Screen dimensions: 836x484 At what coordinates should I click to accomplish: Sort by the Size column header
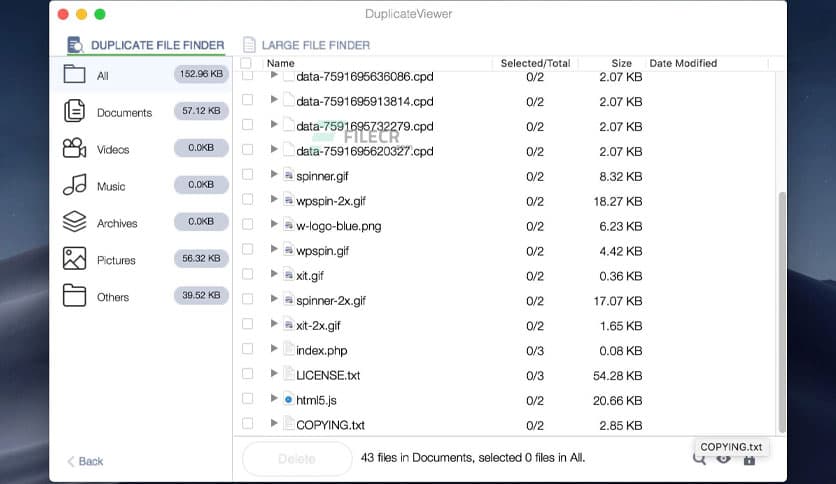621,63
